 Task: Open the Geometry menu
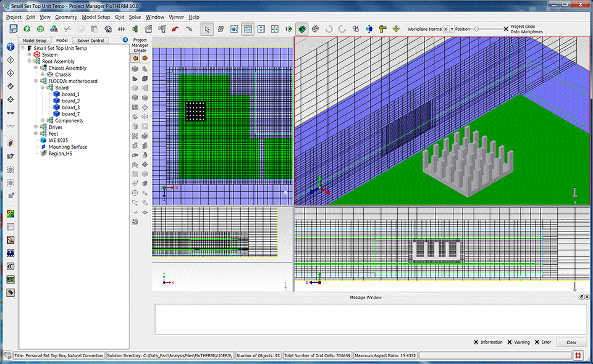coord(66,17)
